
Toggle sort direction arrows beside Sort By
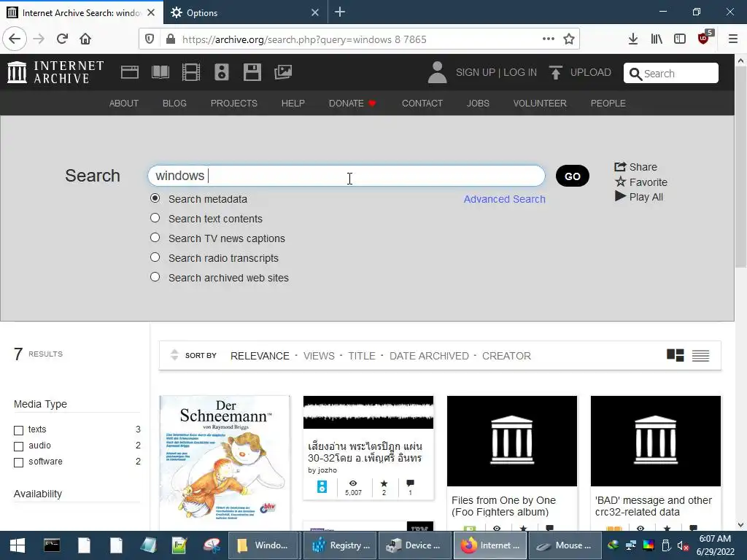174,355
